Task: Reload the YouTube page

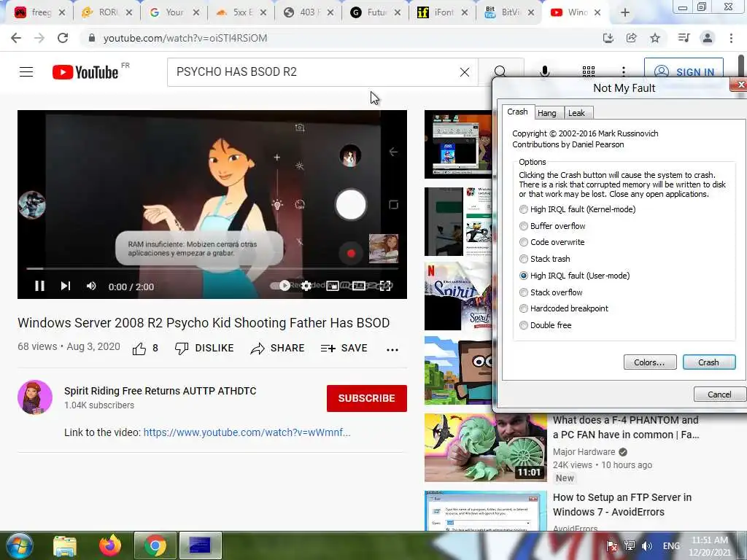Action: pos(63,38)
